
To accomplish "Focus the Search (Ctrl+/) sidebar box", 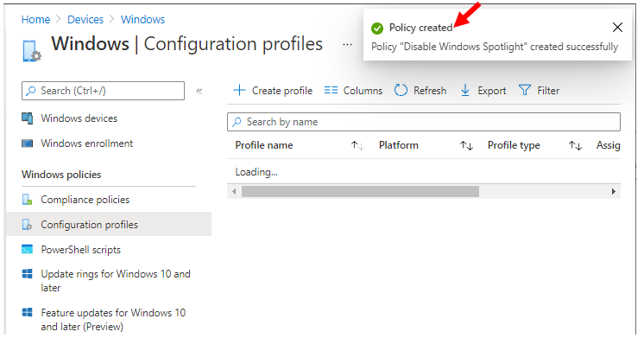I will point(103,91).
